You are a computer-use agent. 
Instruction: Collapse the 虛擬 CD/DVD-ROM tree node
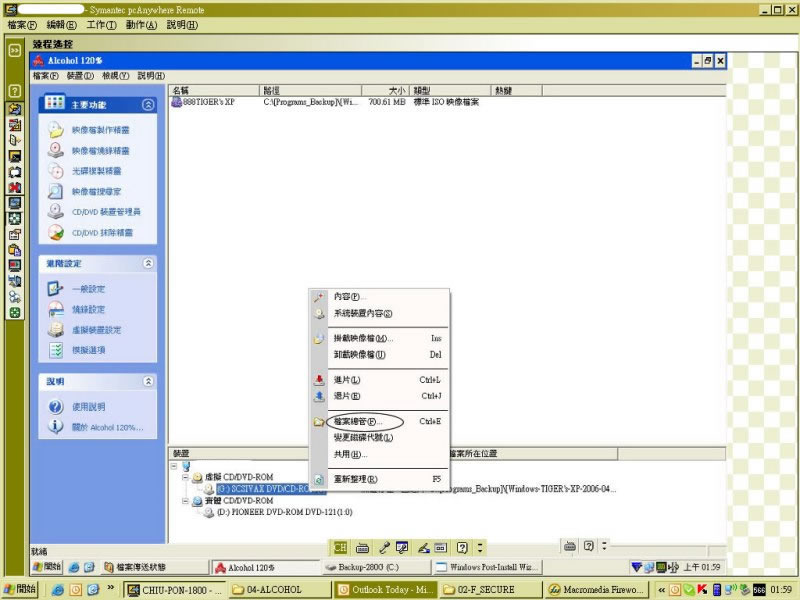click(x=185, y=478)
